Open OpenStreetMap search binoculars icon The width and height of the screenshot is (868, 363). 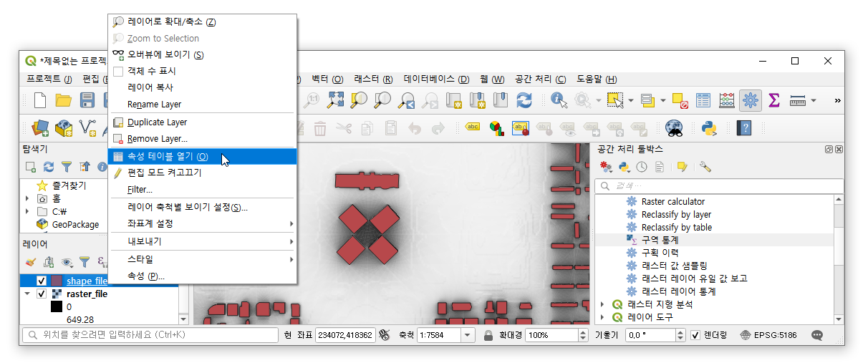[x=674, y=128]
